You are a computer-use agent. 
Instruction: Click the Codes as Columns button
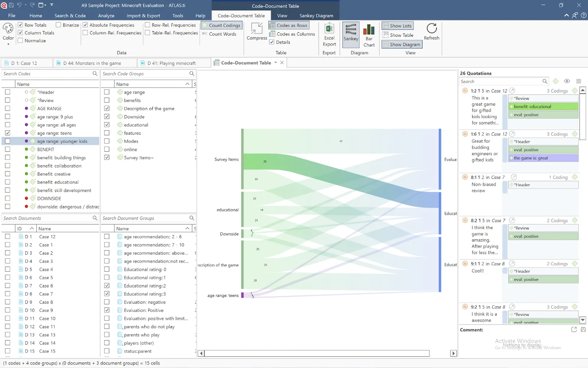click(x=292, y=34)
